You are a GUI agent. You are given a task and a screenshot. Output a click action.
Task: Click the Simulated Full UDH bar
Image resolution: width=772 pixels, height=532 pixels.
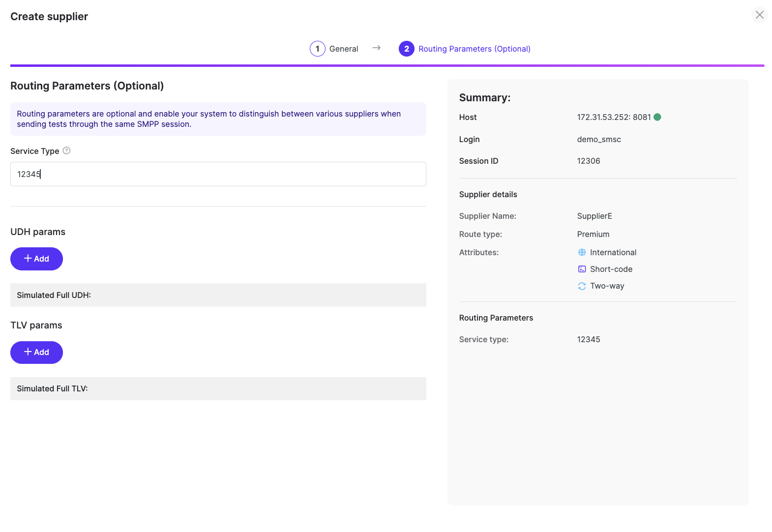click(x=218, y=295)
